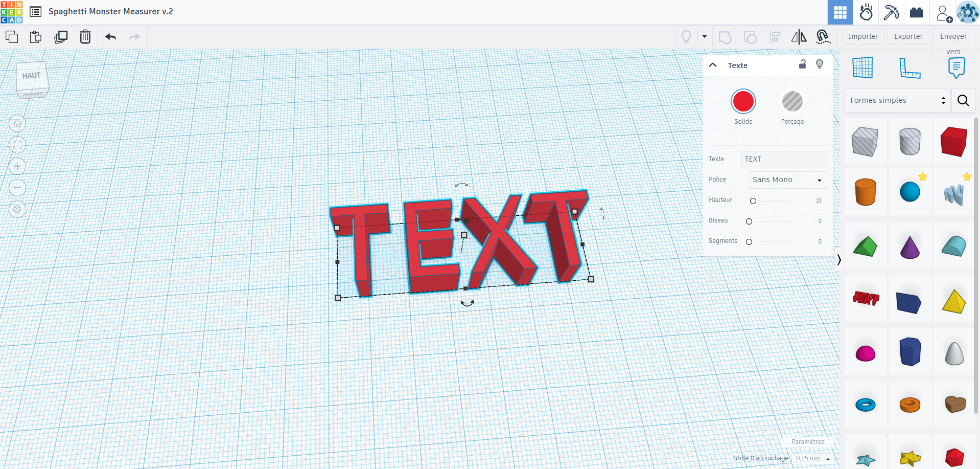
Task: Collapse the shapes panel with side chevron
Action: tap(839, 260)
